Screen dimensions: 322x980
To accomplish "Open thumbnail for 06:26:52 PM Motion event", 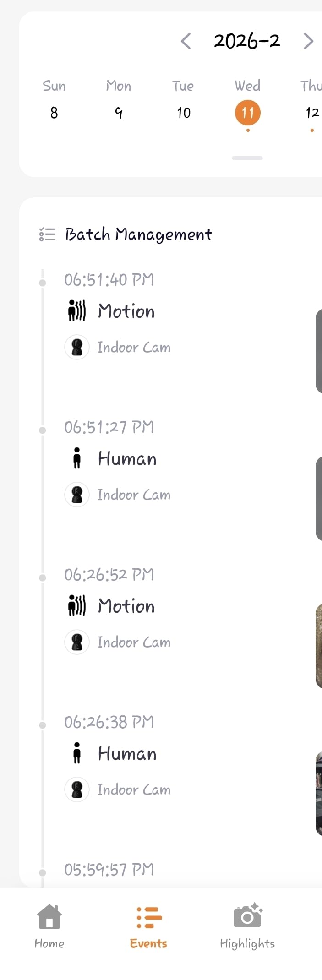I will (x=318, y=646).
